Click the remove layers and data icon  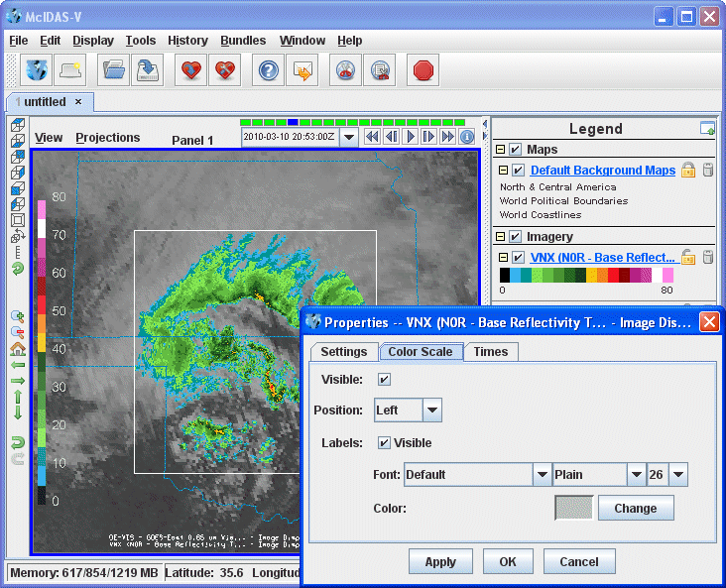tap(380, 70)
